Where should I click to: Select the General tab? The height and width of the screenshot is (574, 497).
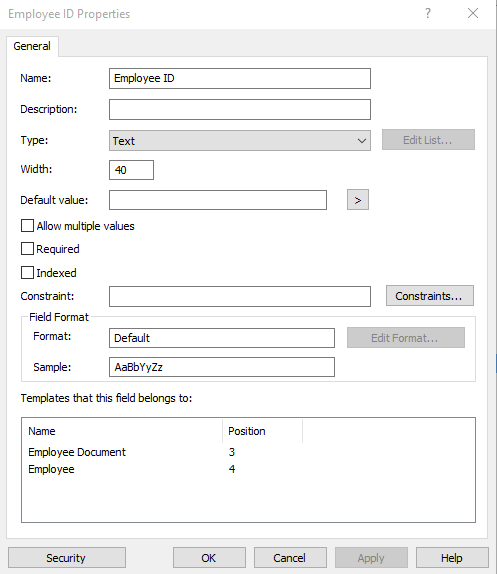[x=32, y=46]
